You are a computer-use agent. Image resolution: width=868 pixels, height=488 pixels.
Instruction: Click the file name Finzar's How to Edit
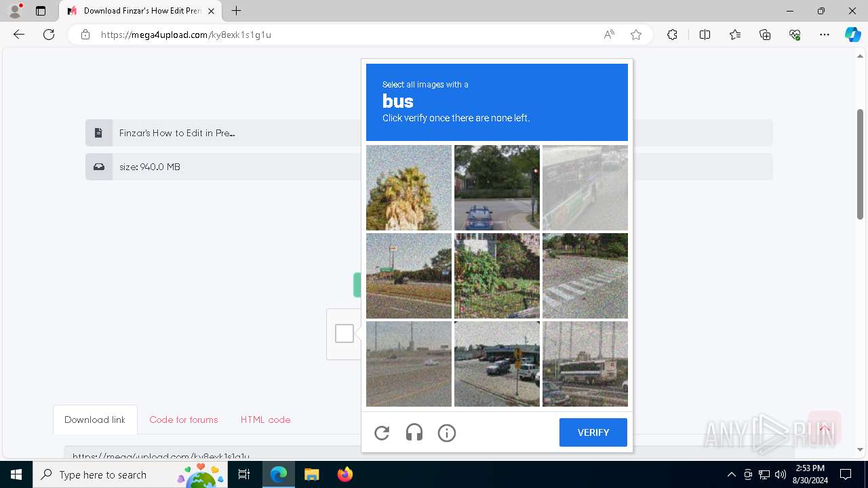tap(177, 133)
